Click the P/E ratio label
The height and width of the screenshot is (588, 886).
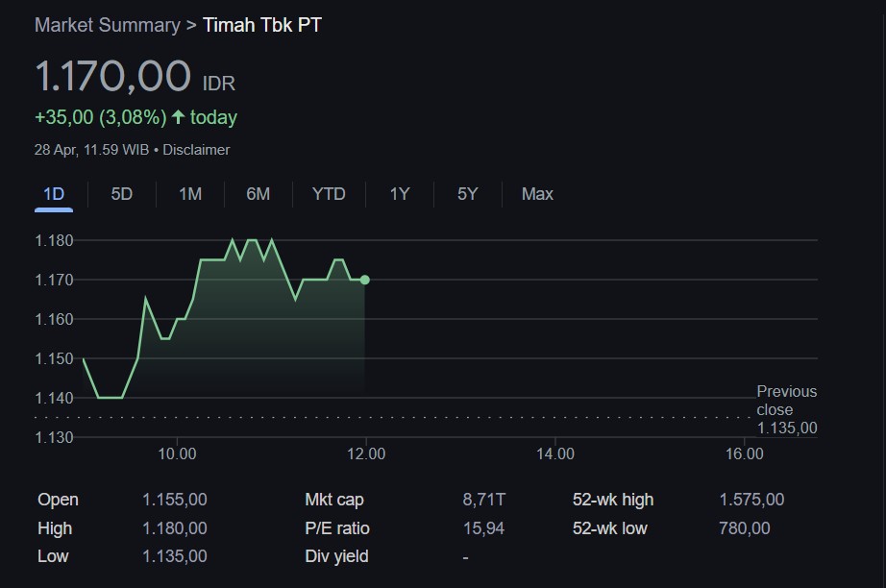337,528
